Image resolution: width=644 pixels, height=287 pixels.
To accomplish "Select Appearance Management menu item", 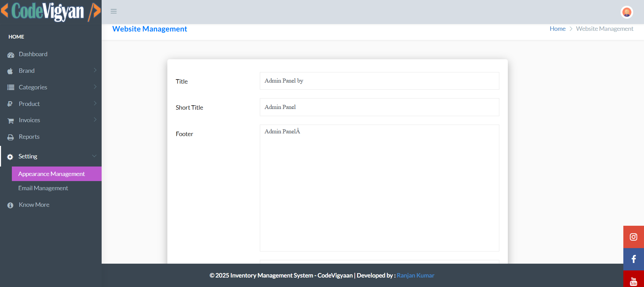I will tap(51, 174).
